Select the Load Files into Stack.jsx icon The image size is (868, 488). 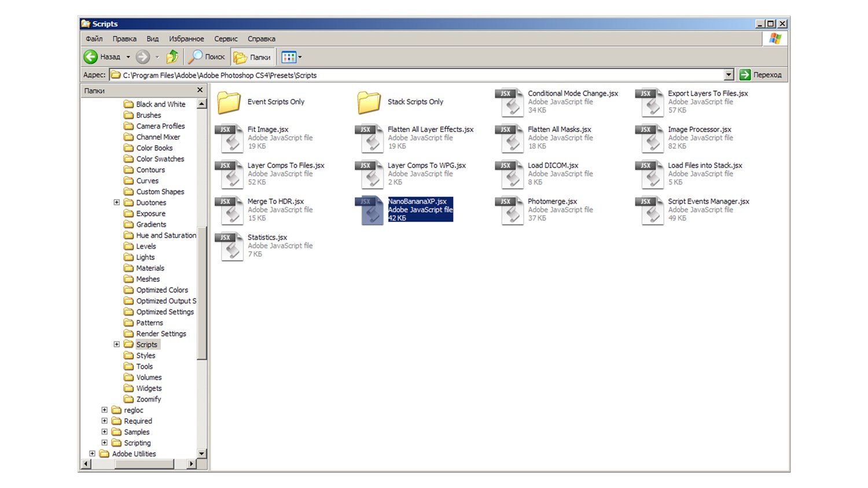[649, 174]
